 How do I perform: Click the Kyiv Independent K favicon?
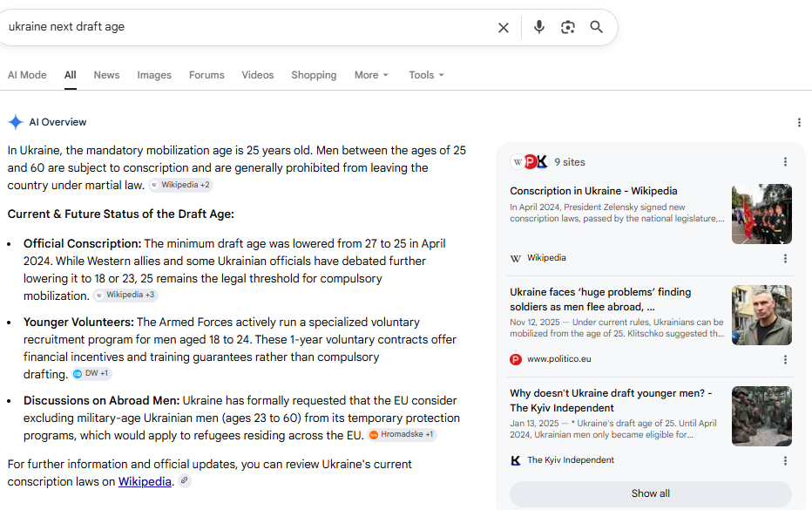(516, 460)
